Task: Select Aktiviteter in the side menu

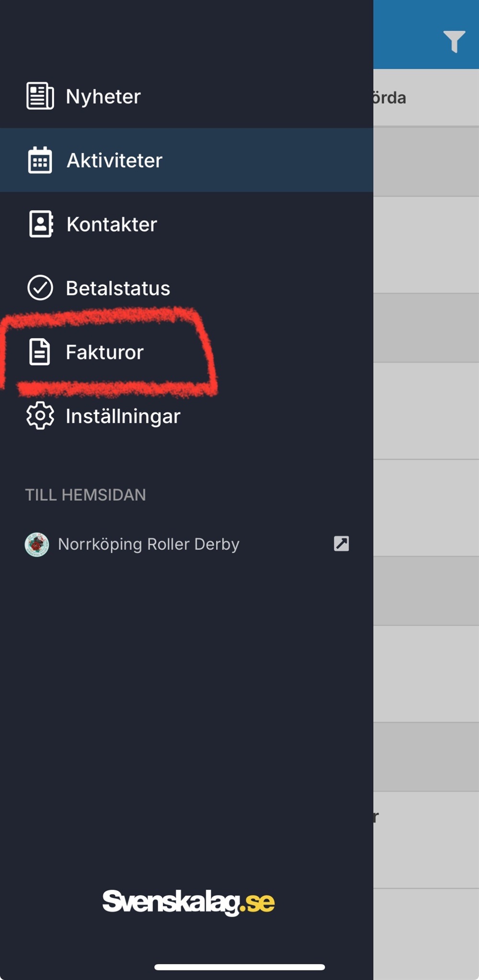Action: 114,160
